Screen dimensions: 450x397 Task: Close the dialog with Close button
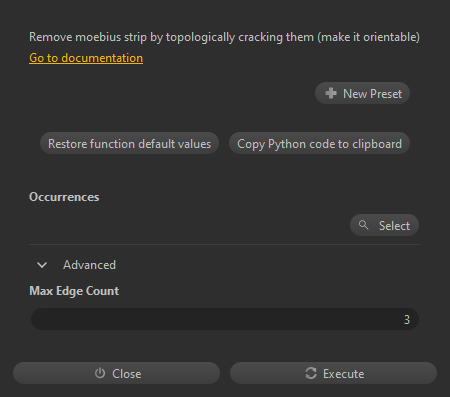tap(117, 373)
